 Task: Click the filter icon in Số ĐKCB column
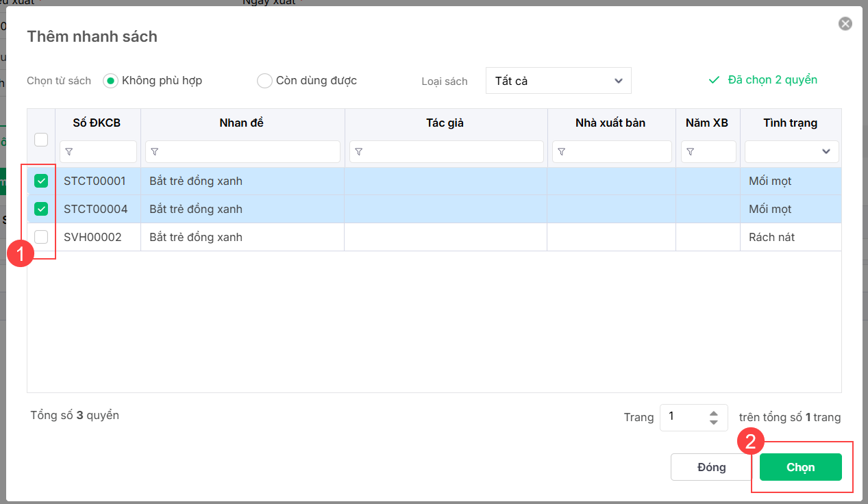(69, 152)
